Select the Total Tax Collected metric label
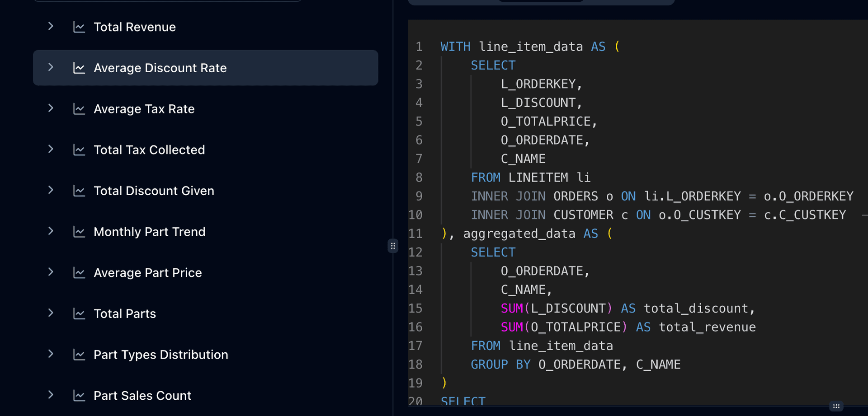This screenshot has height=416, width=868. click(x=149, y=150)
